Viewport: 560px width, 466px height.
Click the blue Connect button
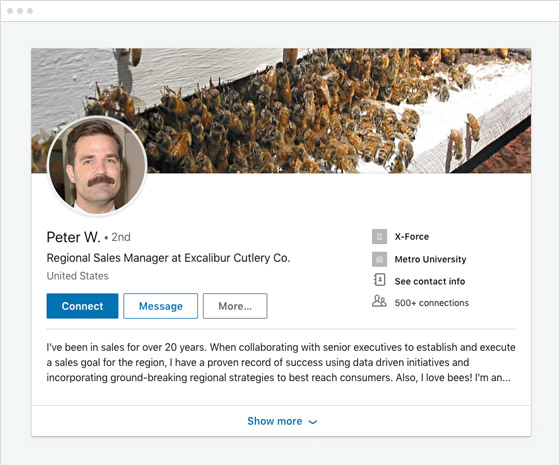tap(82, 306)
